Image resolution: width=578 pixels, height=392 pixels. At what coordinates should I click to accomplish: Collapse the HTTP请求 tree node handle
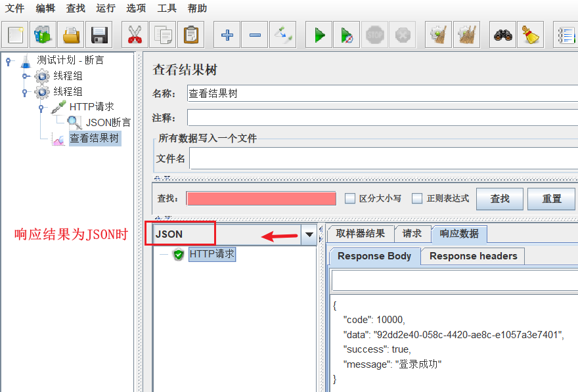(41, 108)
